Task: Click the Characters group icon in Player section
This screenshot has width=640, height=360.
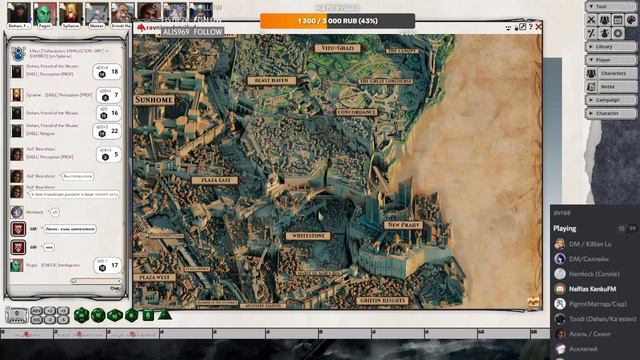Action: pyautogui.click(x=591, y=73)
